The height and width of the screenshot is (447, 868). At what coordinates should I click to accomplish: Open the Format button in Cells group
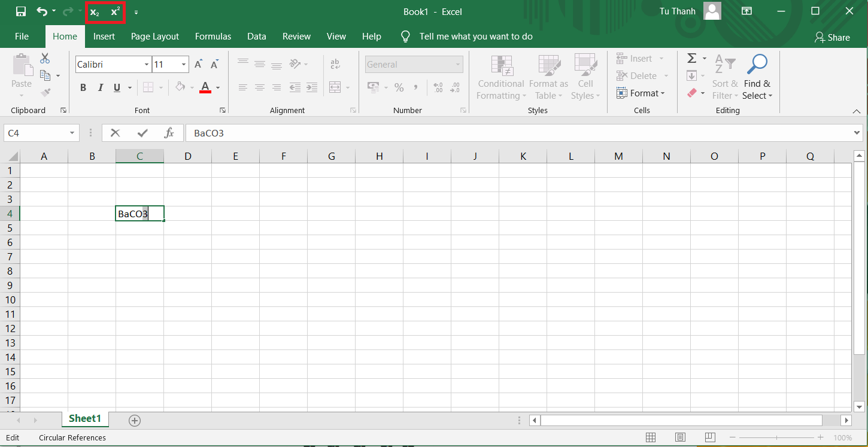click(641, 93)
